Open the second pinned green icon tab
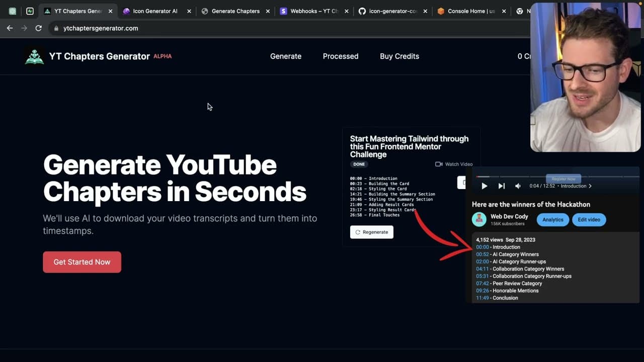This screenshot has width=644, height=362. [x=30, y=11]
